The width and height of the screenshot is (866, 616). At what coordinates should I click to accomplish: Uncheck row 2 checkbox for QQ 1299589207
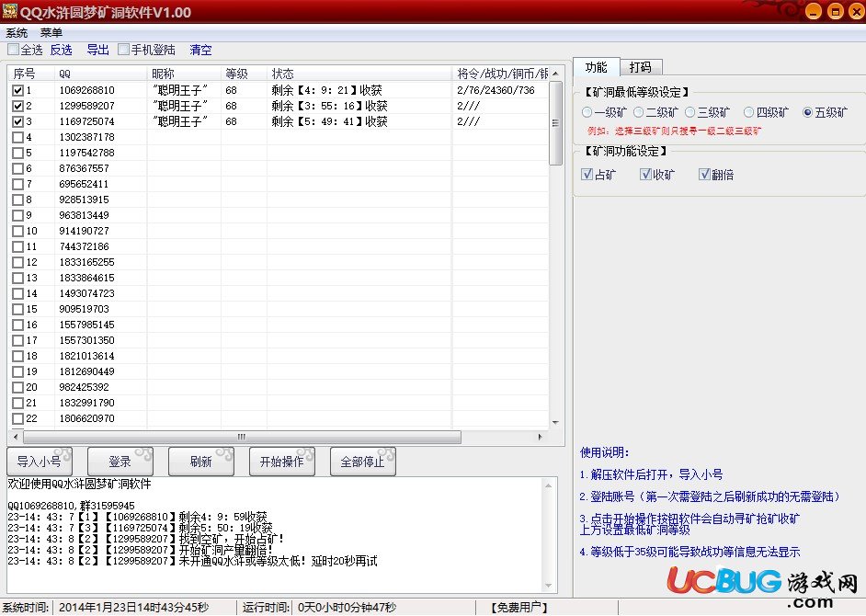(x=17, y=106)
